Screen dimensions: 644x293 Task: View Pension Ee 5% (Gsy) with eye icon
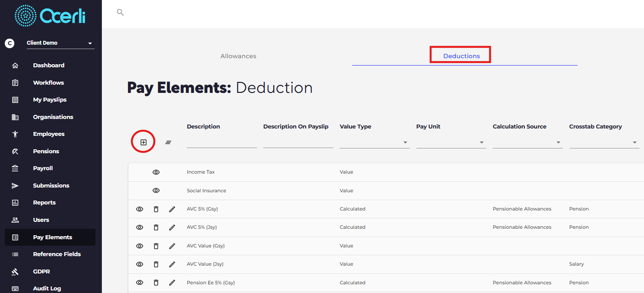point(140,283)
